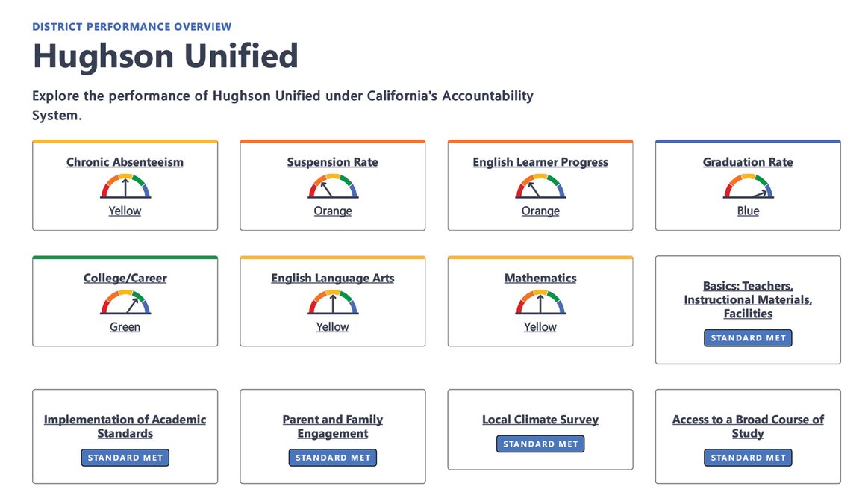Open the Local Climate Survey link

pos(540,420)
